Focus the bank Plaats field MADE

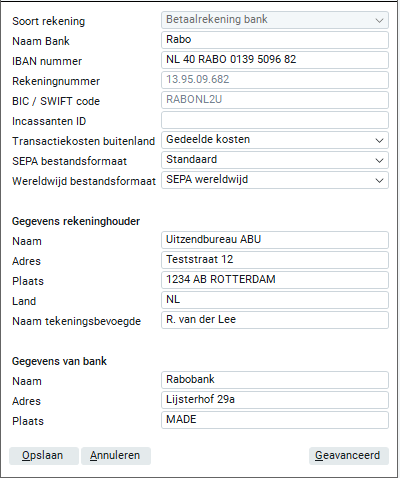click(x=275, y=420)
